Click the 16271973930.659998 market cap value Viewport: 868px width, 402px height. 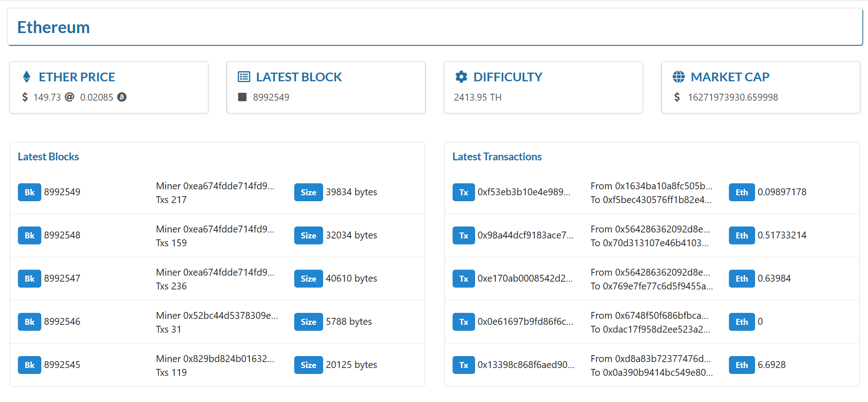point(733,97)
